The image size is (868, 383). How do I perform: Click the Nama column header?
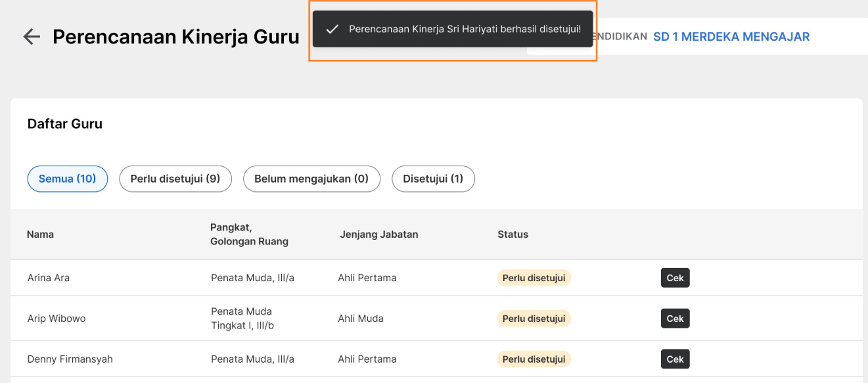(40, 235)
